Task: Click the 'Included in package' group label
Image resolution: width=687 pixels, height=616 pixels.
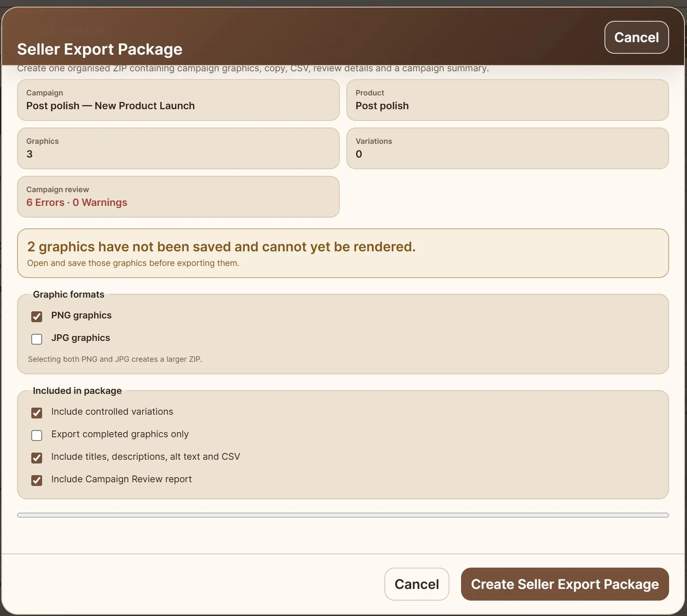Action: 77,391
